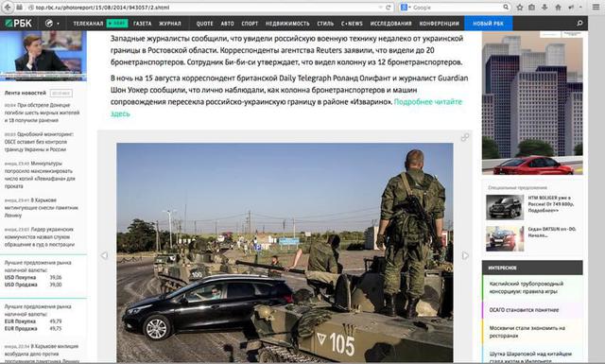Open the Datsun sedan ad thumbnail
The image size is (605, 364).
[505, 238]
